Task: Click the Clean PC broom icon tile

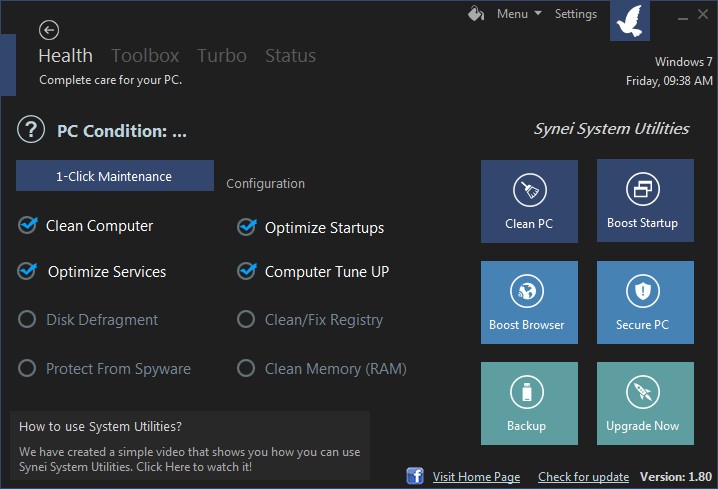Action: (x=529, y=201)
